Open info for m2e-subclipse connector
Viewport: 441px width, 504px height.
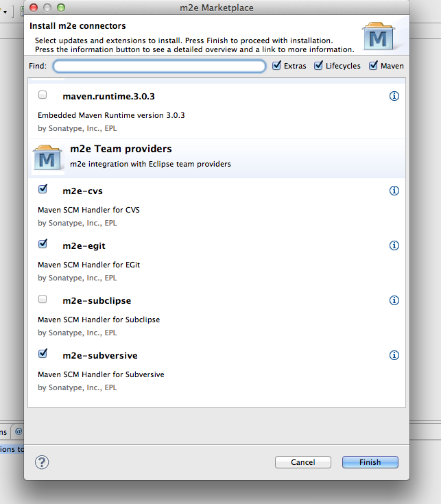394,300
